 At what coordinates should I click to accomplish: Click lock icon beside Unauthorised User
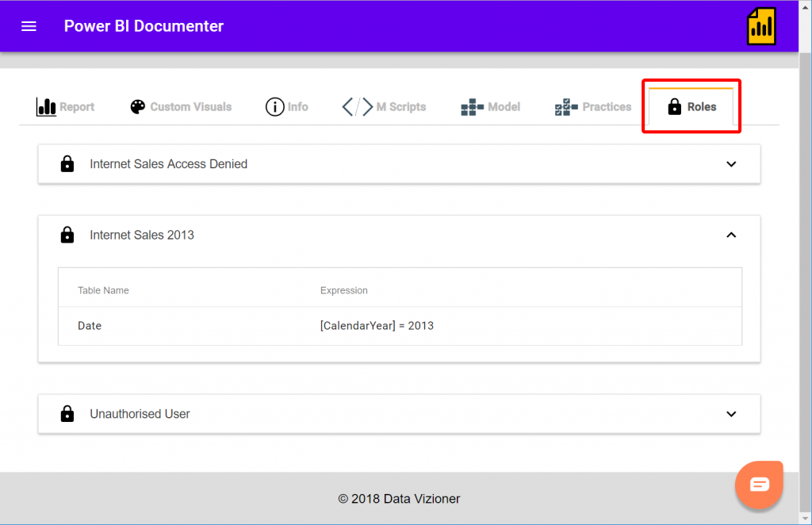(x=67, y=414)
